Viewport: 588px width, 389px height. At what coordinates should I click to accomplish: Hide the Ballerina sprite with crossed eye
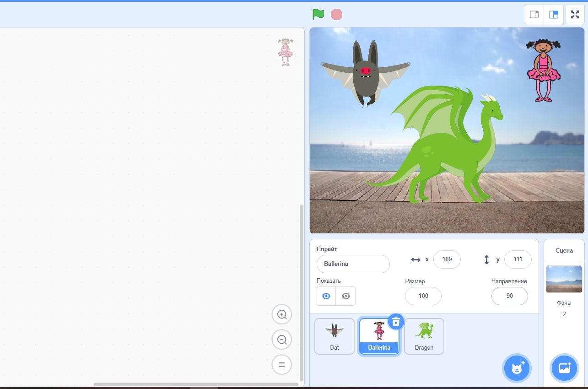[x=345, y=296]
